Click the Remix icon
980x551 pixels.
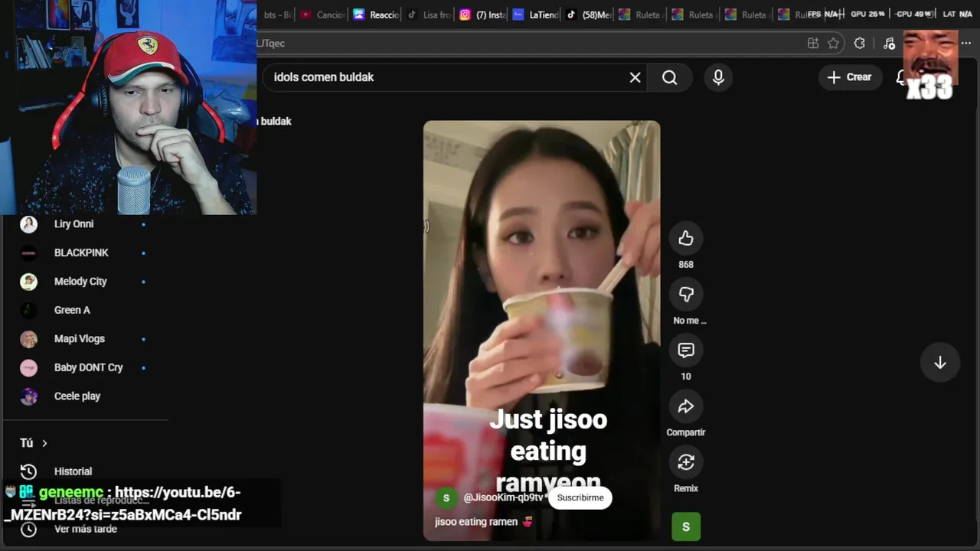coord(686,462)
